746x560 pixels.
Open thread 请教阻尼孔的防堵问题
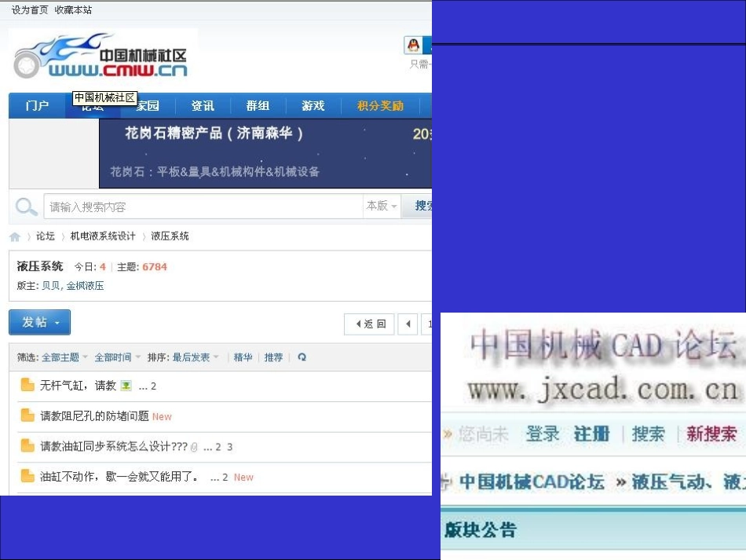click(x=94, y=415)
